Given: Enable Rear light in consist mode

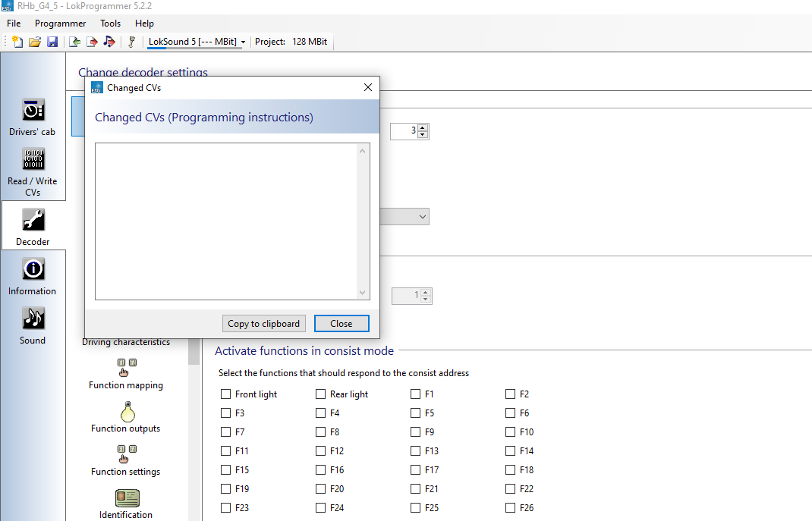Looking at the screenshot, I should pos(320,394).
